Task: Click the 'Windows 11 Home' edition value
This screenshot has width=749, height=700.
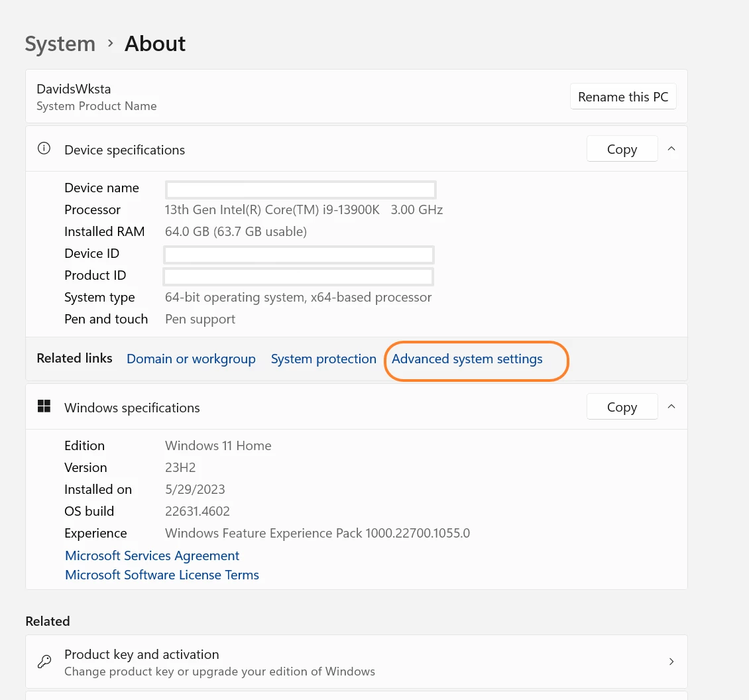Action: [x=218, y=446]
